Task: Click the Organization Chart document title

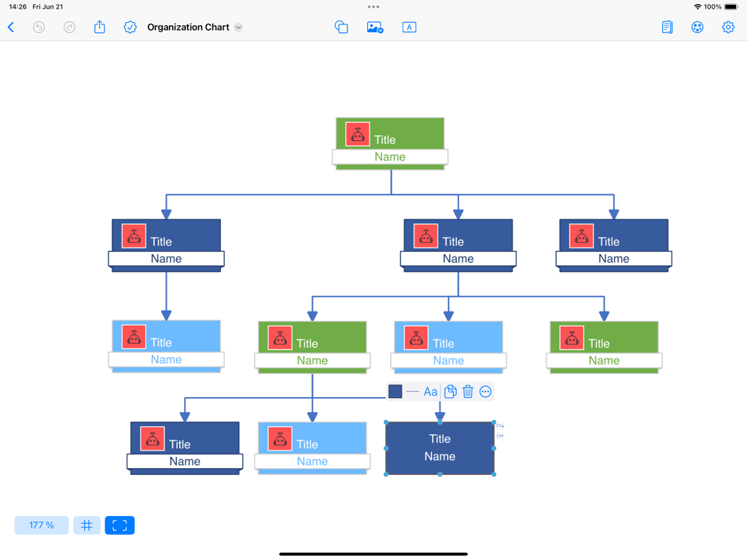Action: click(x=188, y=28)
